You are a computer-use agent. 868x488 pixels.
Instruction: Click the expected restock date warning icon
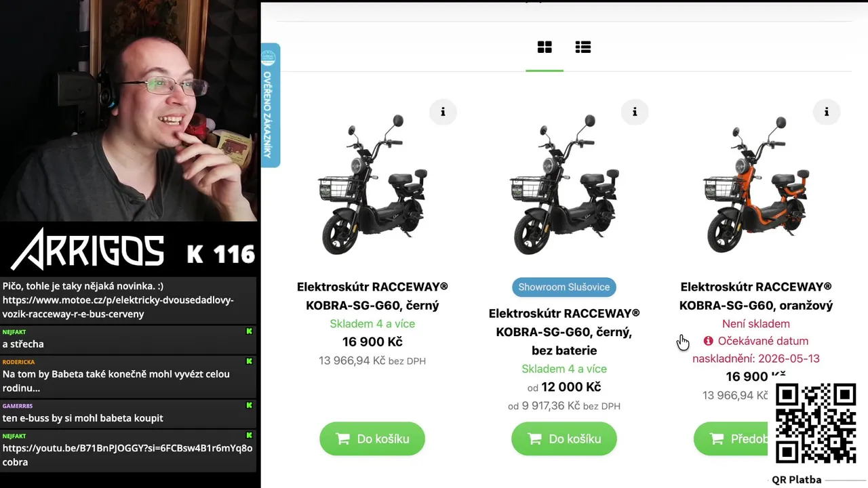click(x=709, y=341)
